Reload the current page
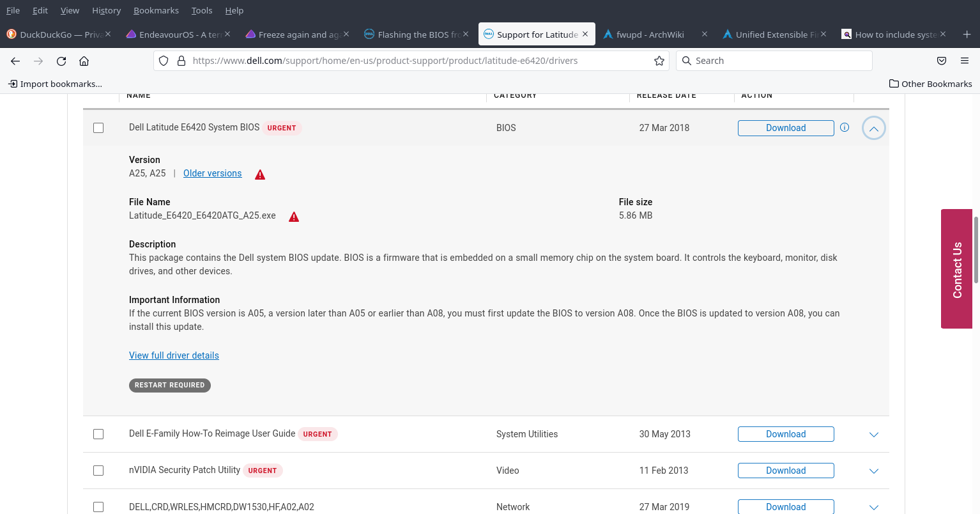This screenshot has height=514, width=980. click(61, 61)
